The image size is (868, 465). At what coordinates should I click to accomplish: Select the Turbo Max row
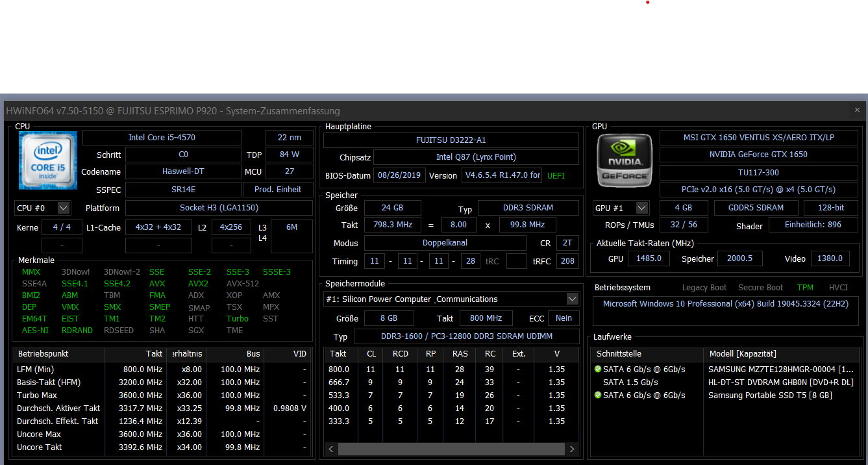[x=162, y=395]
